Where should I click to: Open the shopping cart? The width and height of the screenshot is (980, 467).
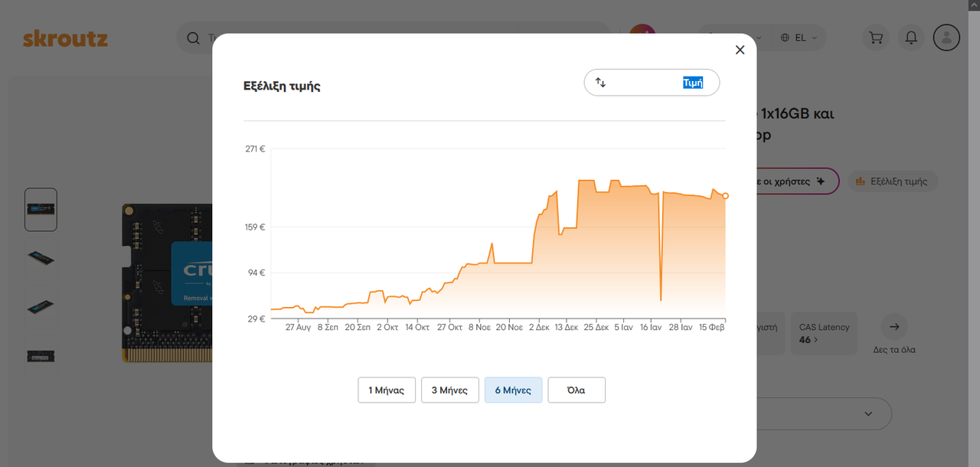coord(875,38)
